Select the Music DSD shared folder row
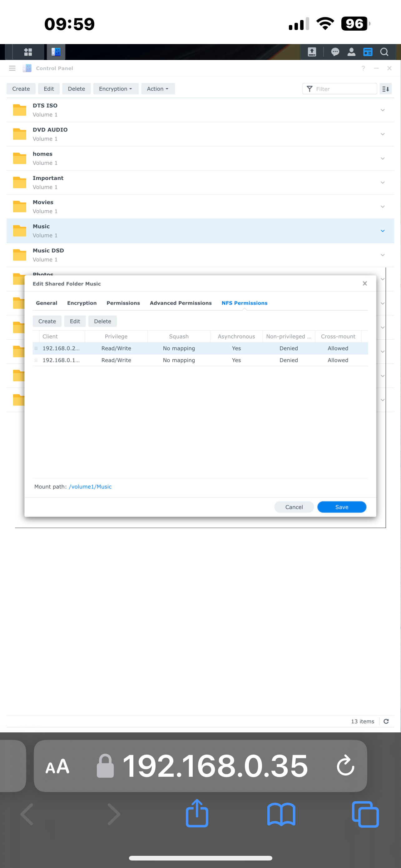 click(x=200, y=255)
